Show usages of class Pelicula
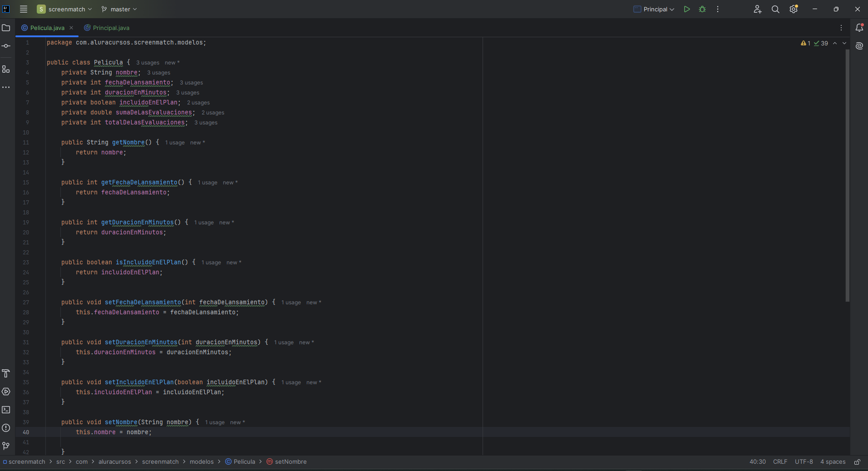The width and height of the screenshot is (868, 471). click(x=148, y=63)
